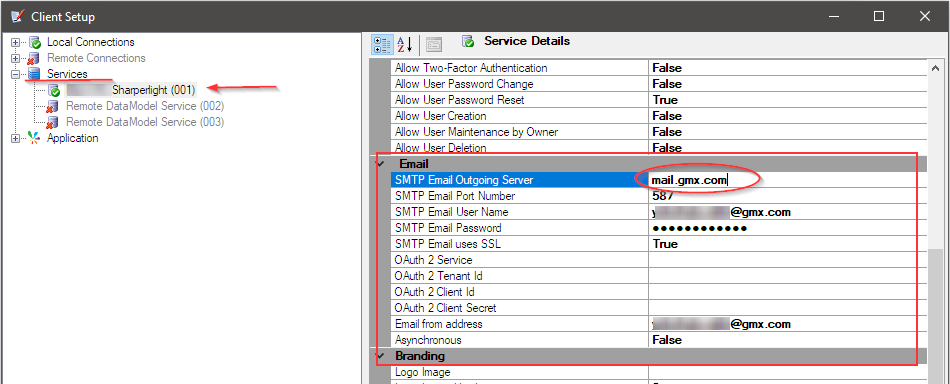Click the property grid vertical scrollbar thumb
950x384 pixels.
(935, 315)
